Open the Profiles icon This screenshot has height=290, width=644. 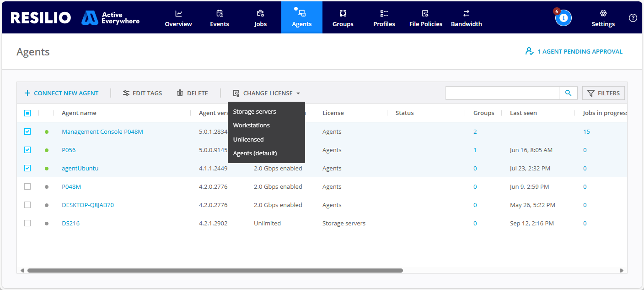tap(384, 14)
